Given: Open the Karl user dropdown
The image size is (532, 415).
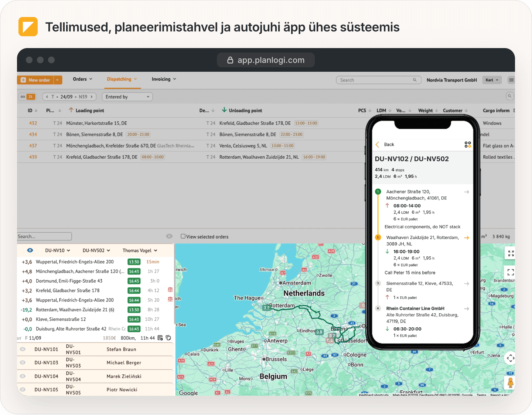Looking at the screenshot, I should (x=492, y=80).
